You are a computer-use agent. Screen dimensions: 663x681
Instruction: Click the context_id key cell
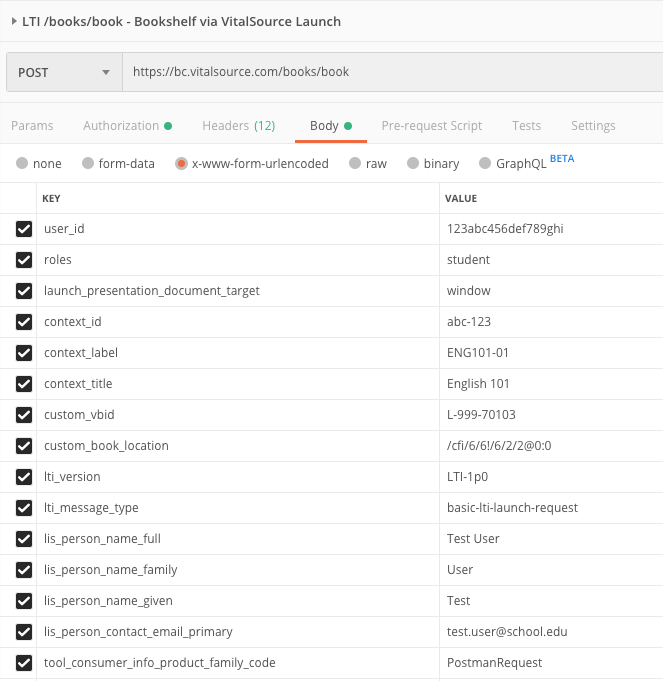click(x=238, y=322)
